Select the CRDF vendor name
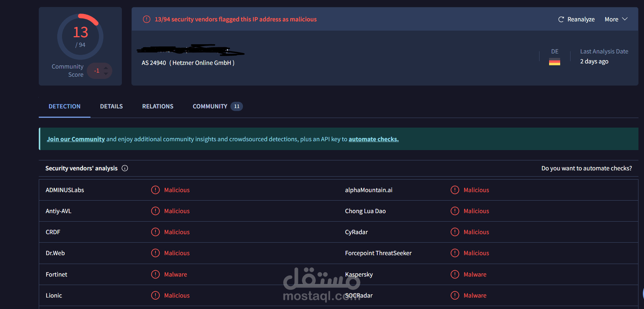 coord(53,232)
